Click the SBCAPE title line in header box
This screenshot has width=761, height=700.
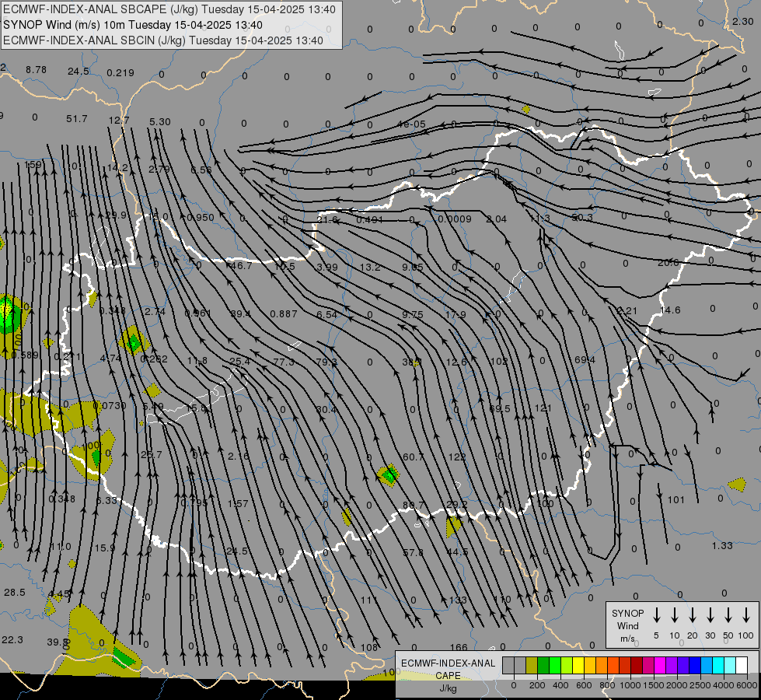click(169, 9)
